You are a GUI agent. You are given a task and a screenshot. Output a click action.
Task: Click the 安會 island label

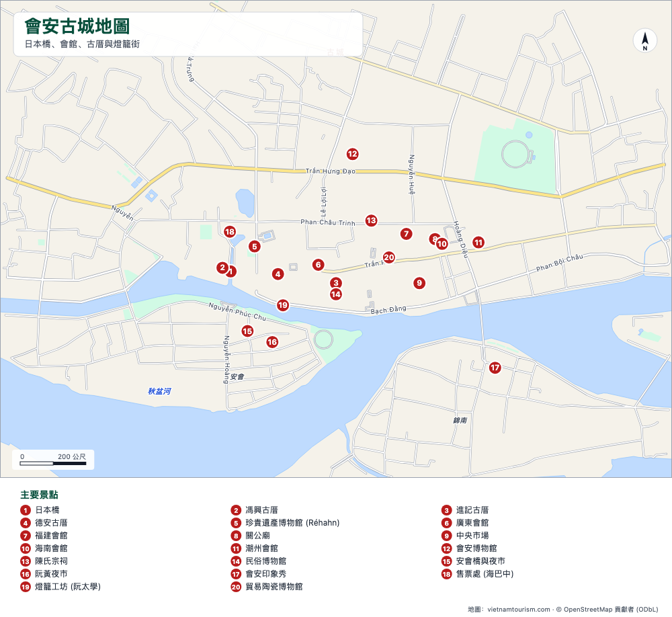tap(237, 376)
